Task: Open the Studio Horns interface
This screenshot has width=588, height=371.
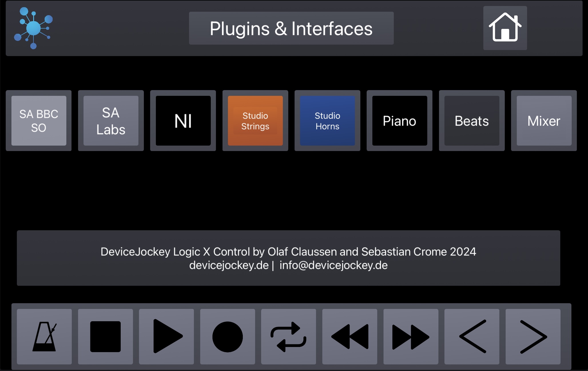Action: click(x=327, y=121)
